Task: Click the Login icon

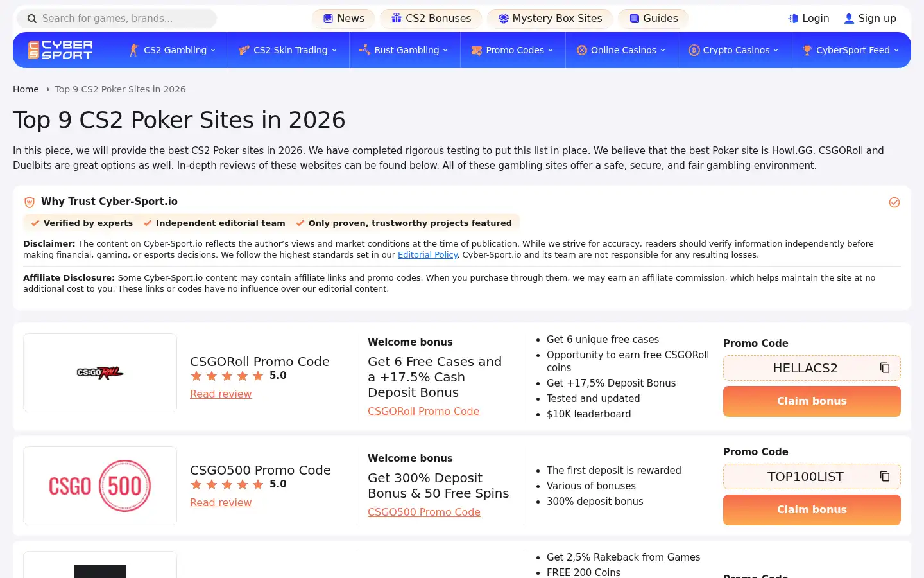Action: [x=793, y=19]
